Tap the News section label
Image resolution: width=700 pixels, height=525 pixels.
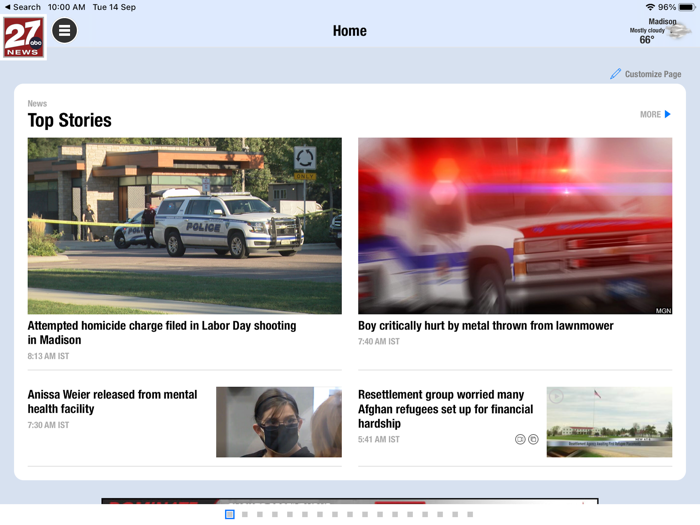37,103
